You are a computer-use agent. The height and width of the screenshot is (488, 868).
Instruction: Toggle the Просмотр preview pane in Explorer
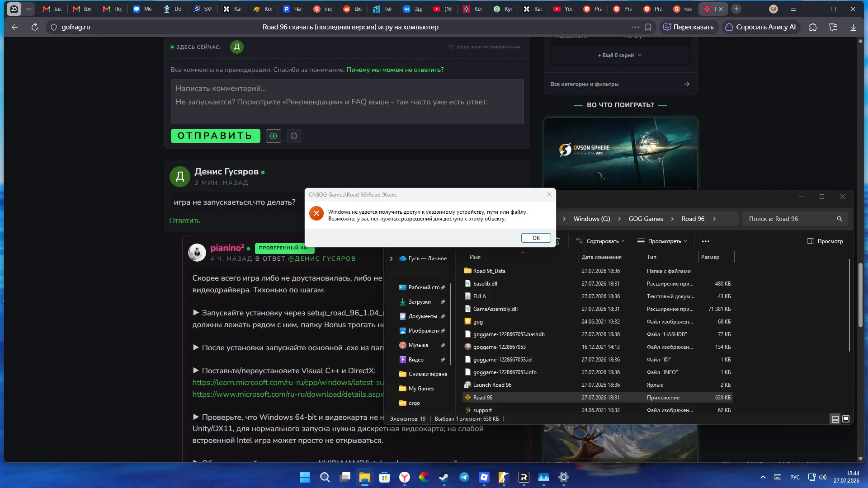click(x=825, y=241)
